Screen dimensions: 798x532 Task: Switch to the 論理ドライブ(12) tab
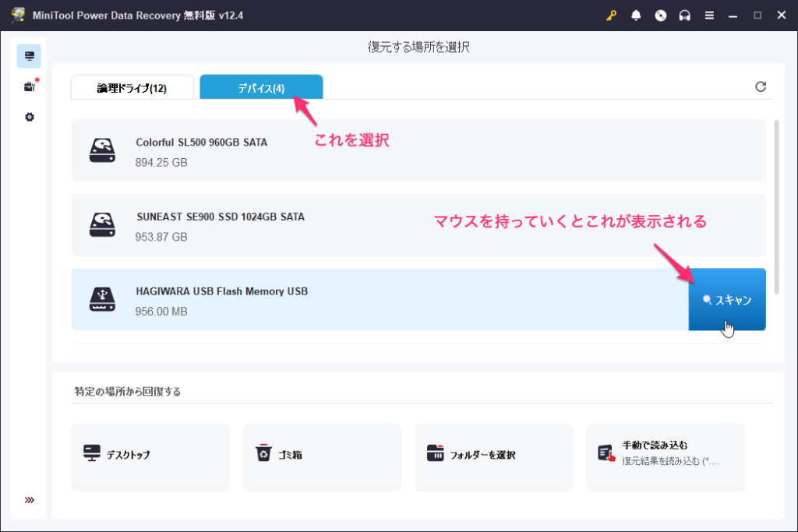[x=132, y=88]
